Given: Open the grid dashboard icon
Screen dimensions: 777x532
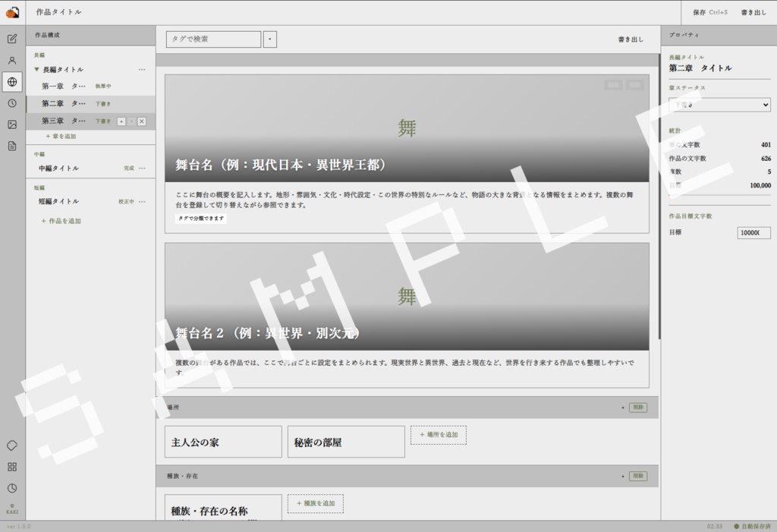Looking at the screenshot, I should tap(12, 467).
